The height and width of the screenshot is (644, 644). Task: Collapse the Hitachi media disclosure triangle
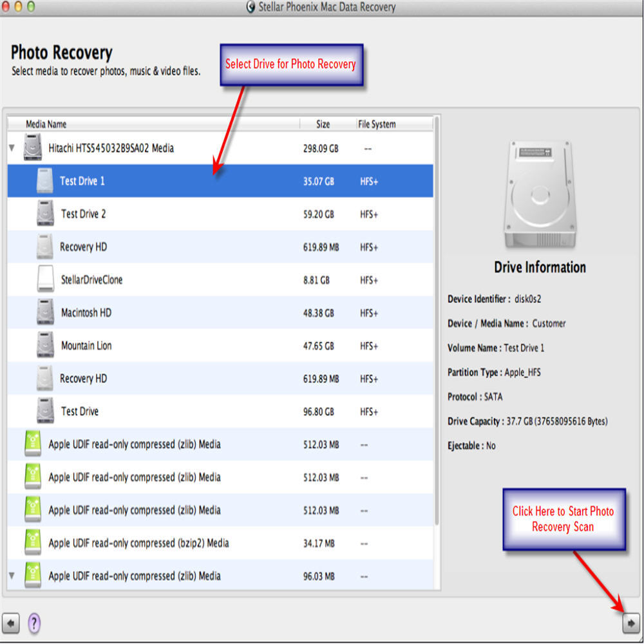(12, 147)
